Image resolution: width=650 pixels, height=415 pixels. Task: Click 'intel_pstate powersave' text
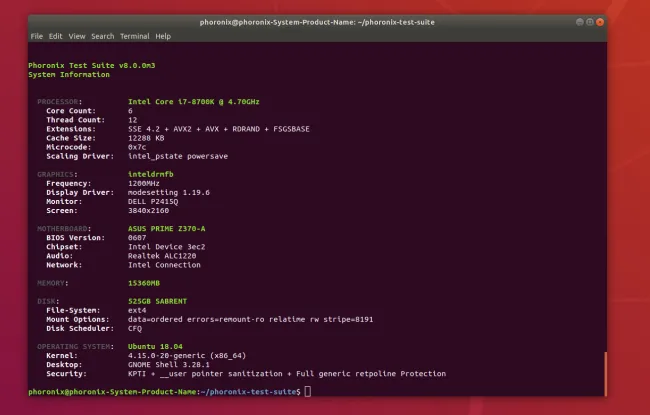point(178,156)
